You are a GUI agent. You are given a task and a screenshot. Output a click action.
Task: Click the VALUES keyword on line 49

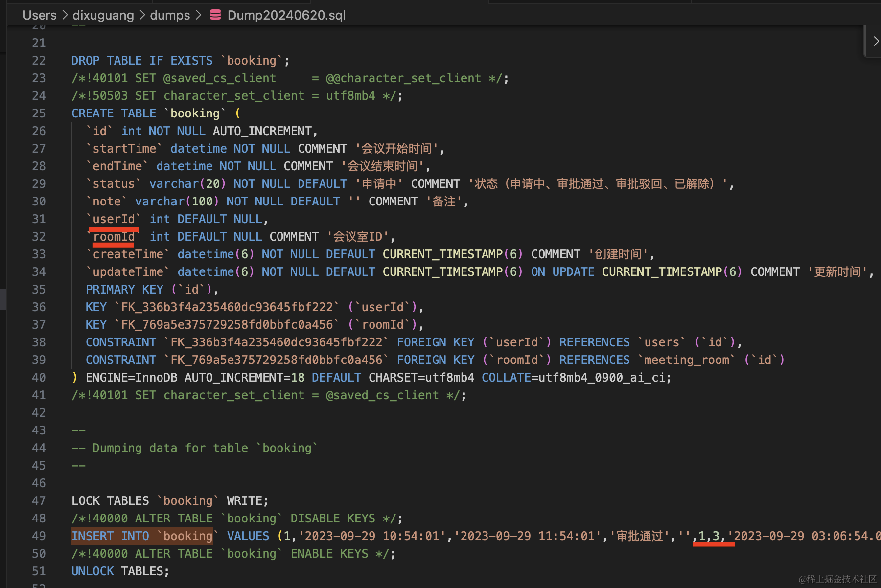(248, 536)
